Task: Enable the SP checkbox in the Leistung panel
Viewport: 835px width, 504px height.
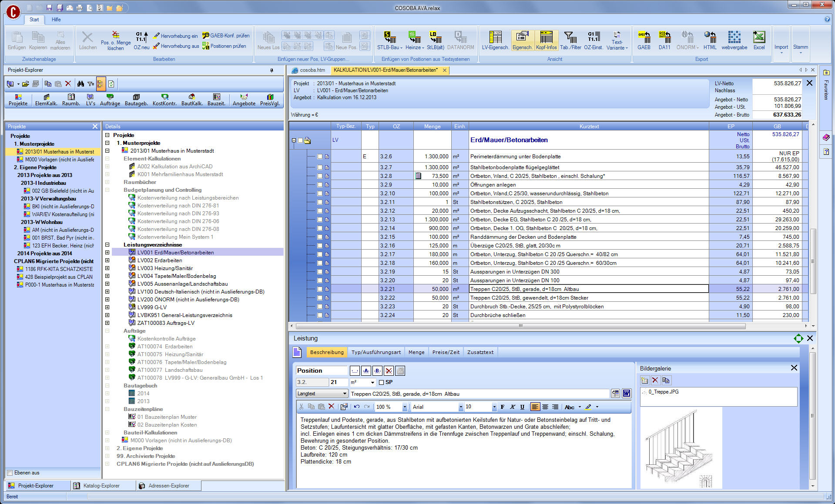Action: click(381, 382)
